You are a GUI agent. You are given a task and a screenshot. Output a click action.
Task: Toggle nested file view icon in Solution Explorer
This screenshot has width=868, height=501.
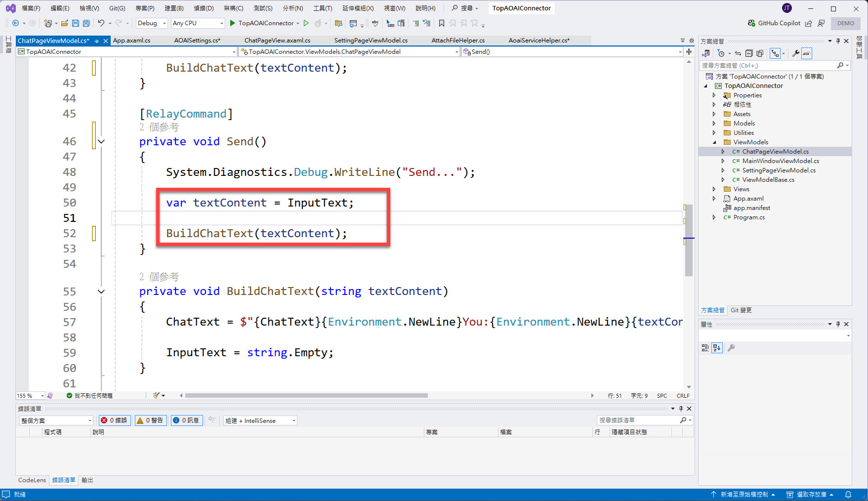(x=775, y=53)
